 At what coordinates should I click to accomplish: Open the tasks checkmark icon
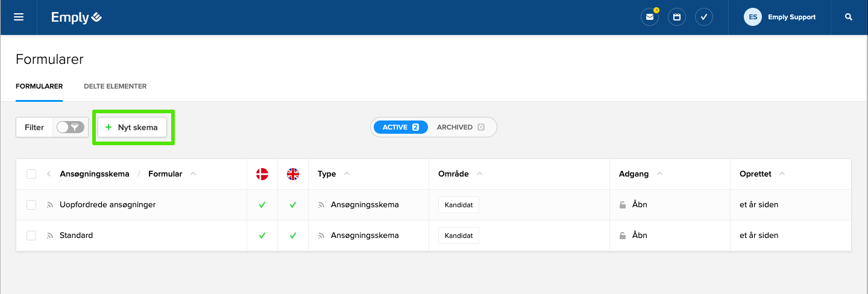pos(704,17)
